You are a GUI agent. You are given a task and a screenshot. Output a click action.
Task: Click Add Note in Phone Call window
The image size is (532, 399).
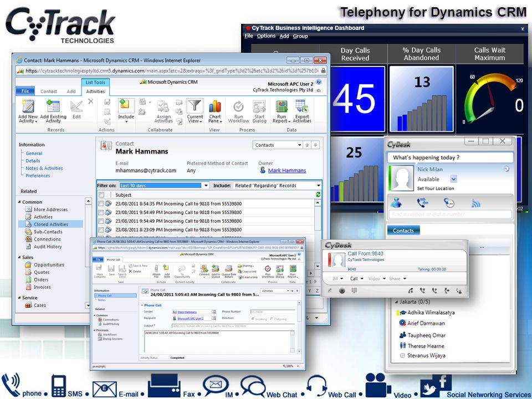[x=167, y=272]
